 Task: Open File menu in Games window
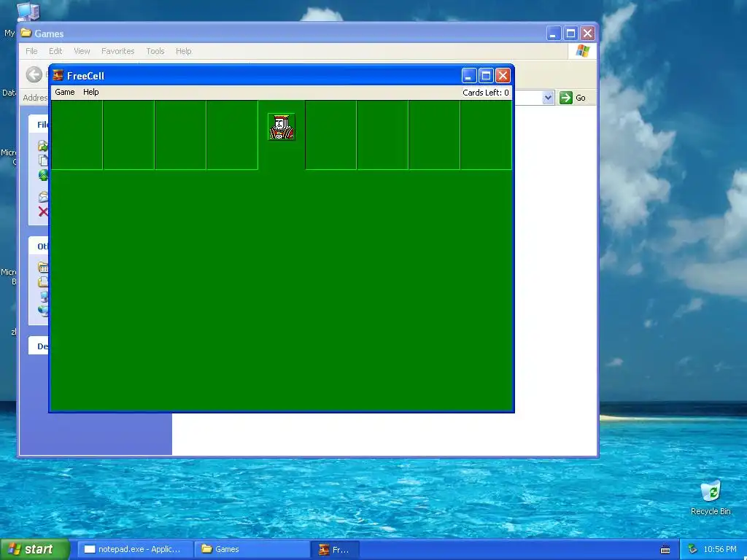[31, 52]
